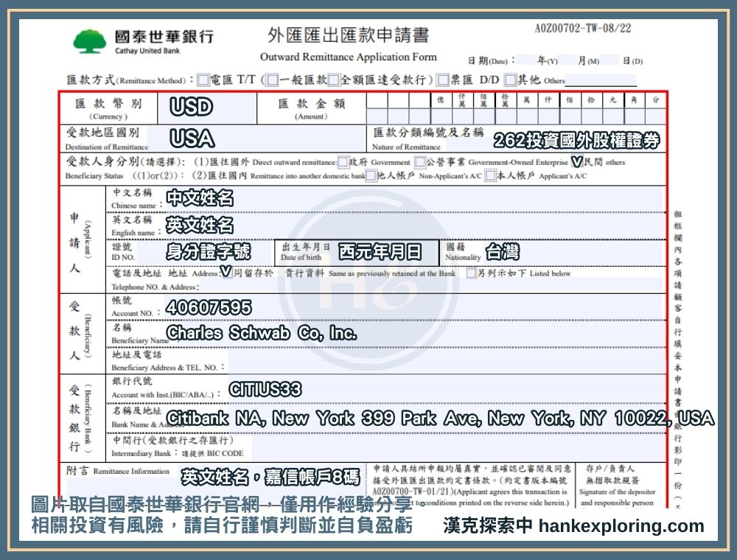The height and width of the screenshot is (560, 737).
Task: Click the Account NO. field 40607595
Action: (414, 308)
